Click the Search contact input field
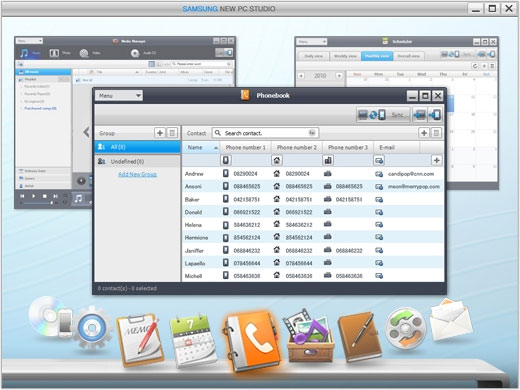Image resolution: width=520 pixels, height=390 pixels. (x=265, y=133)
